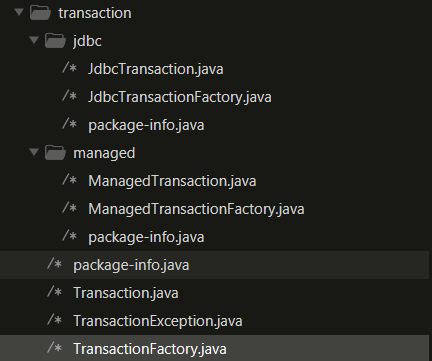
Task: Select the highlighted root-level package-info.java
Action: click(214, 265)
